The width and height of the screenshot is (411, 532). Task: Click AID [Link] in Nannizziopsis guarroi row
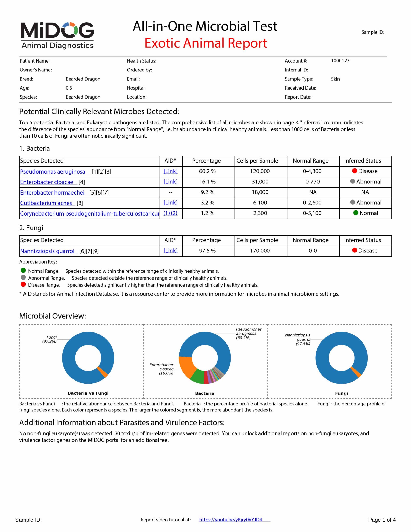click(x=171, y=251)
